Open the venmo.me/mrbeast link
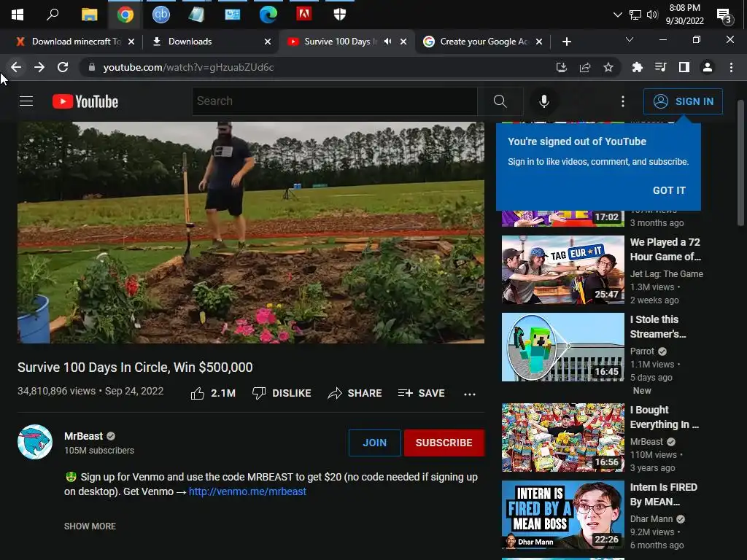Screen dimensions: 747x560 coord(247,491)
